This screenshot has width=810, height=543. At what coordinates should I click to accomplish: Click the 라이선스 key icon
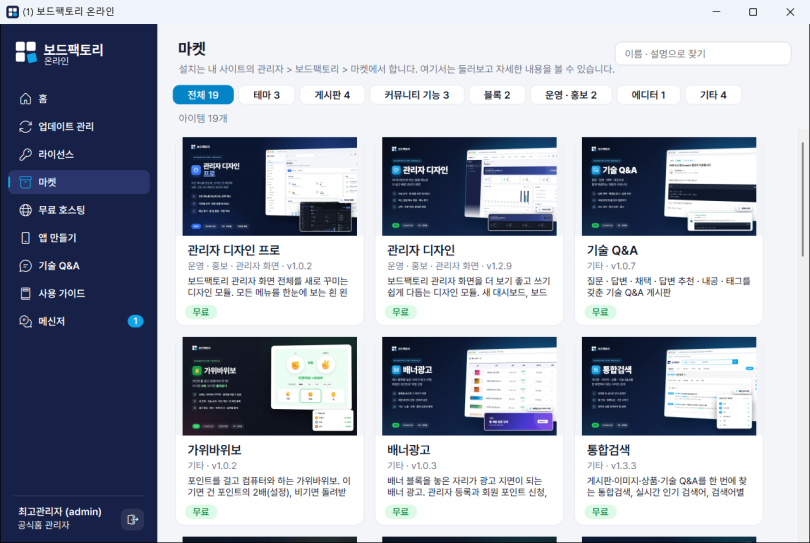[25, 154]
